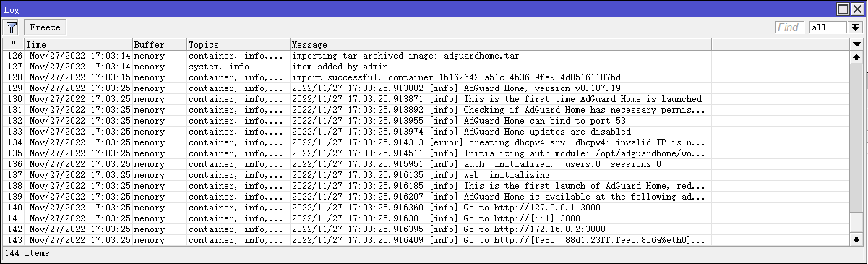This screenshot has width=868, height=264.
Task: Click the scrollbar up arrow
Action: point(856,56)
